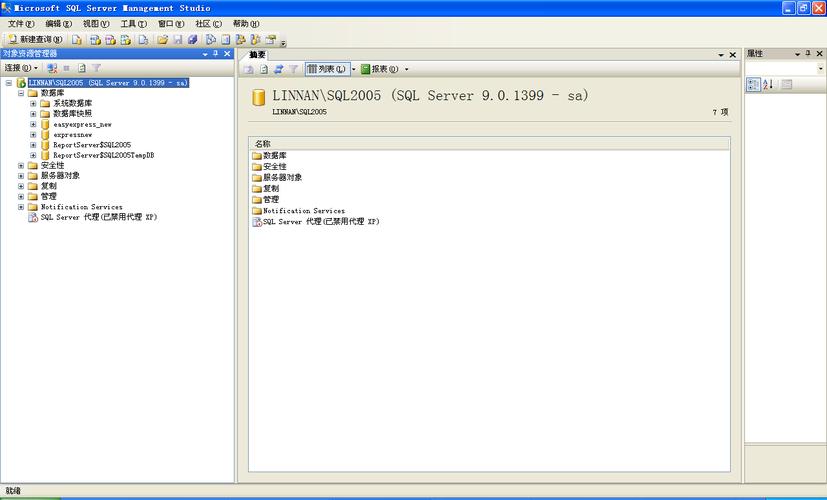Image resolution: width=827 pixels, height=500 pixels.
Task: Click the Disconnect icon in Object Explorer toolbar
Action: click(x=52, y=68)
